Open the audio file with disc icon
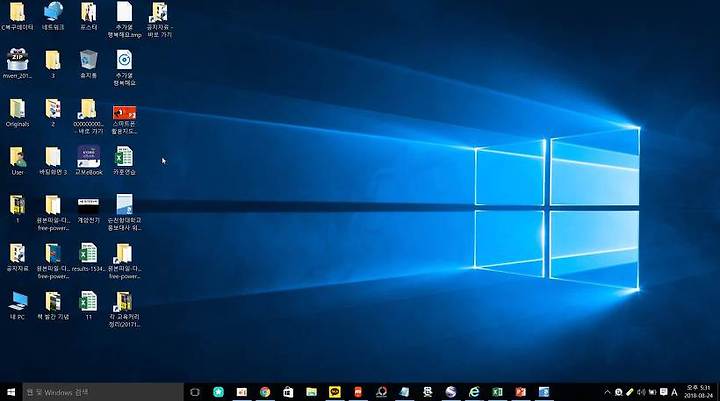The width and height of the screenshot is (720, 401). coord(124,68)
